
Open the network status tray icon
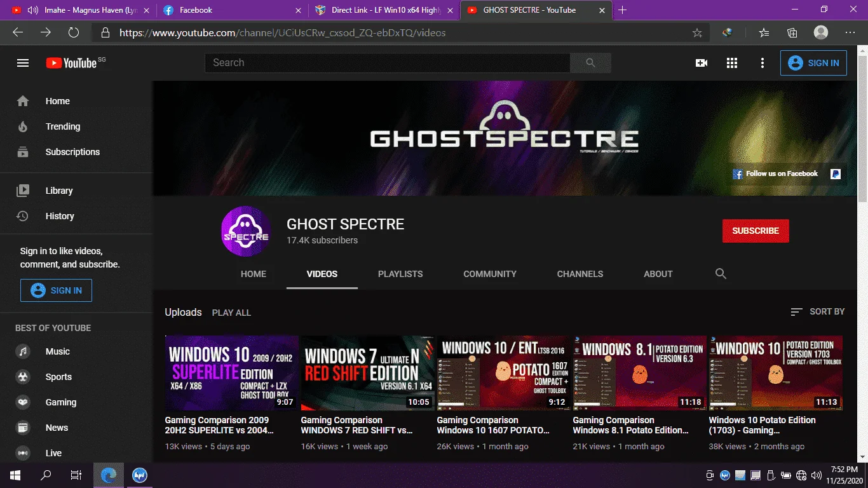point(801,475)
